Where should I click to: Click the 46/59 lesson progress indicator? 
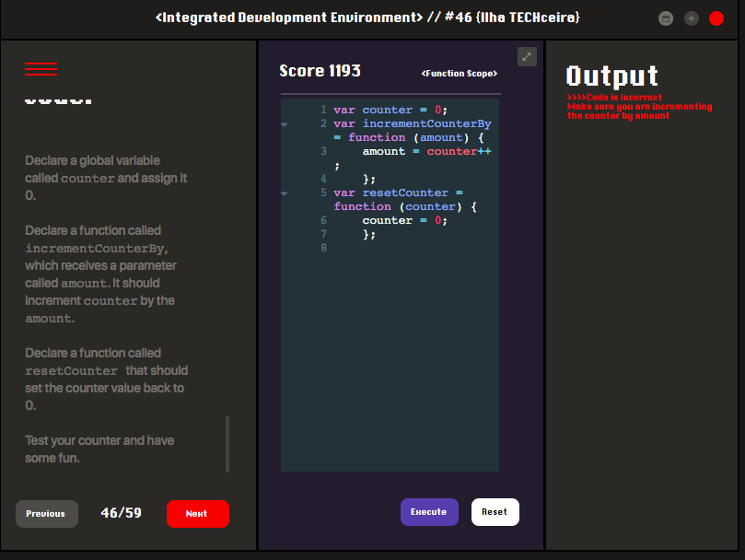(122, 513)
